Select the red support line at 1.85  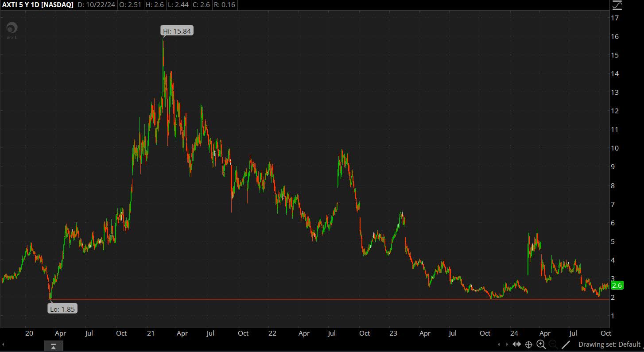[310, 298]
